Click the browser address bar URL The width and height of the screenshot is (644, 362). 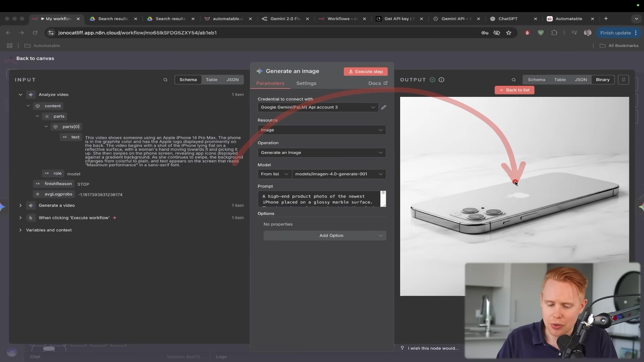click(x=138, y=33)
